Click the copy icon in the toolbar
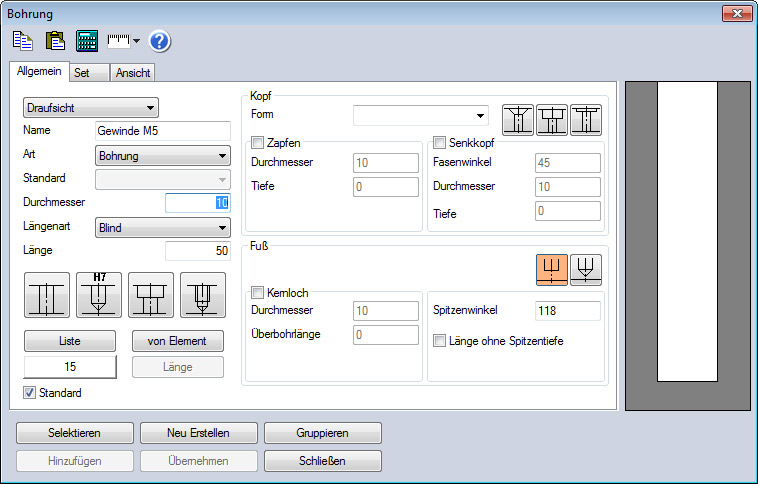Image resolution: width=758 pixels, height=484 pixels. 22,41
